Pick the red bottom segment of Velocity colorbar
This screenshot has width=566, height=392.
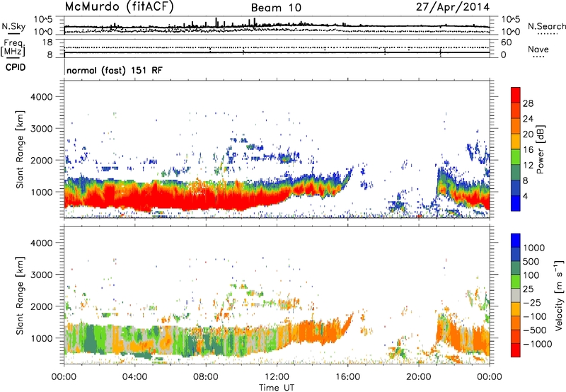(516, 350)
